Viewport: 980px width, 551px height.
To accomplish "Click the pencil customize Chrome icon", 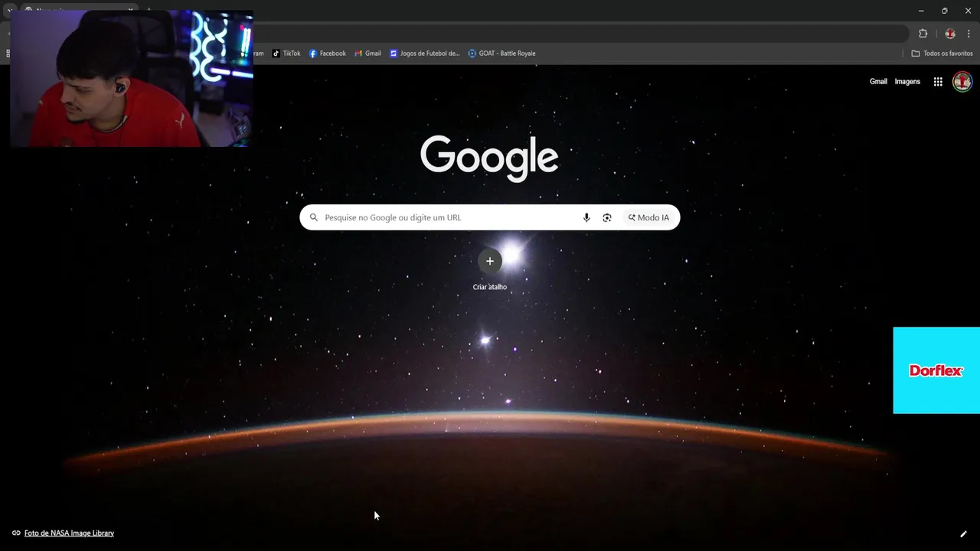I will coord(963,534).
